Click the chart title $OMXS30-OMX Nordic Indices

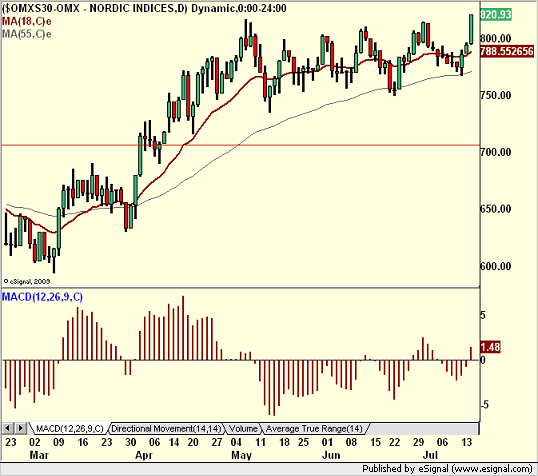tap(144, 8)
